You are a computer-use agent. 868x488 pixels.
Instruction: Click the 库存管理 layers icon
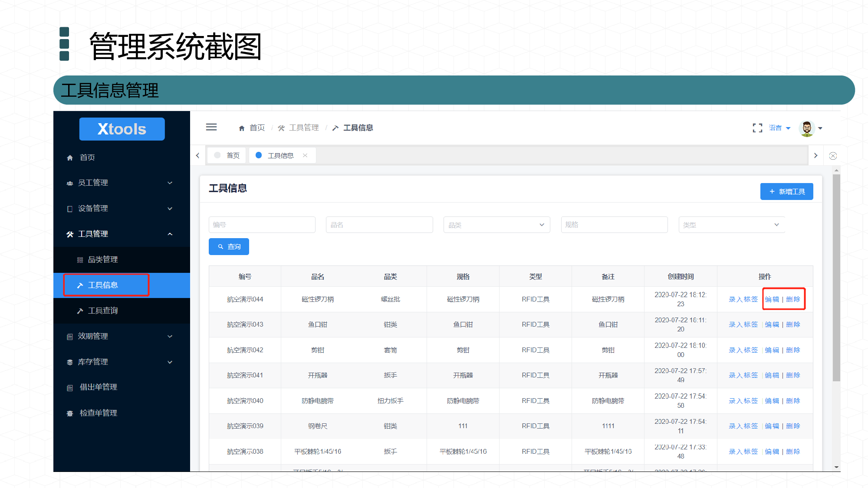click(69, 362)
